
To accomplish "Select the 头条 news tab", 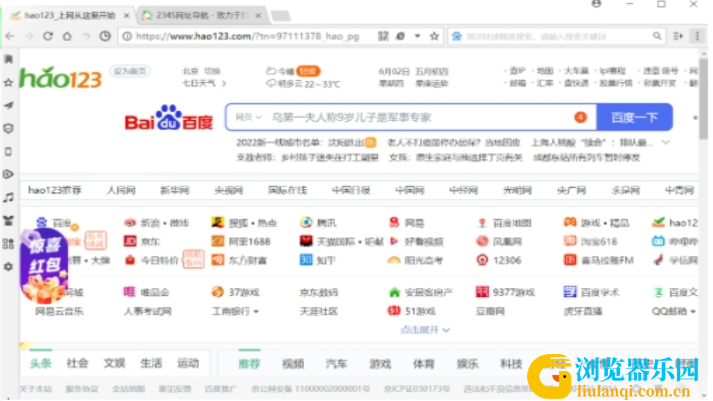I will [40, 363].
